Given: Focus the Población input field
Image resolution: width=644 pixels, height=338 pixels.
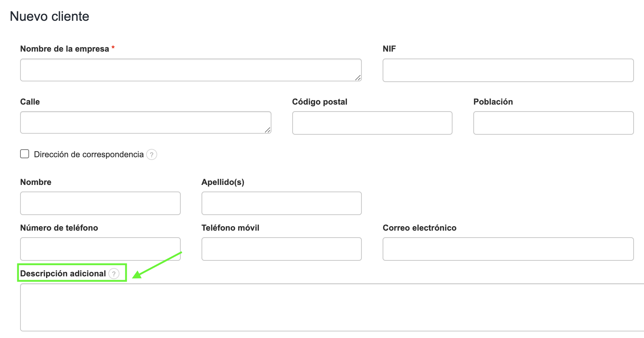Looking at the screenshot, I should (553, 123).
